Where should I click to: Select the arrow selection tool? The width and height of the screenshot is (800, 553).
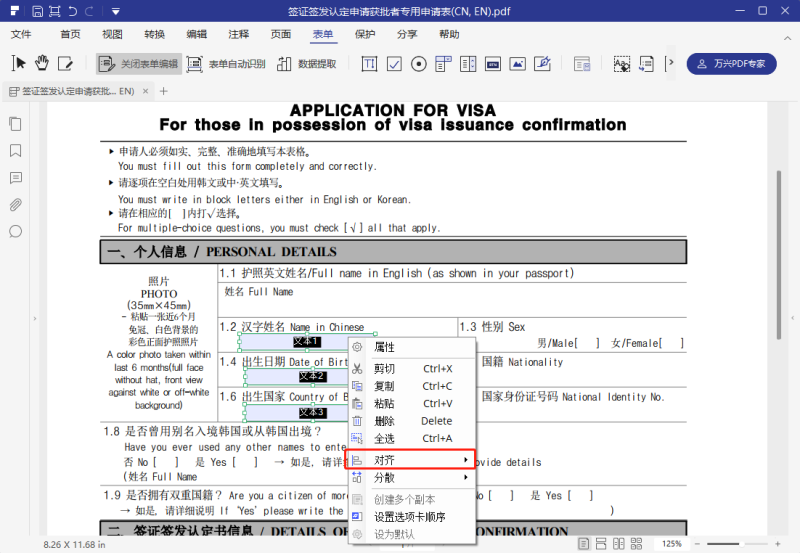click(18, 63)
